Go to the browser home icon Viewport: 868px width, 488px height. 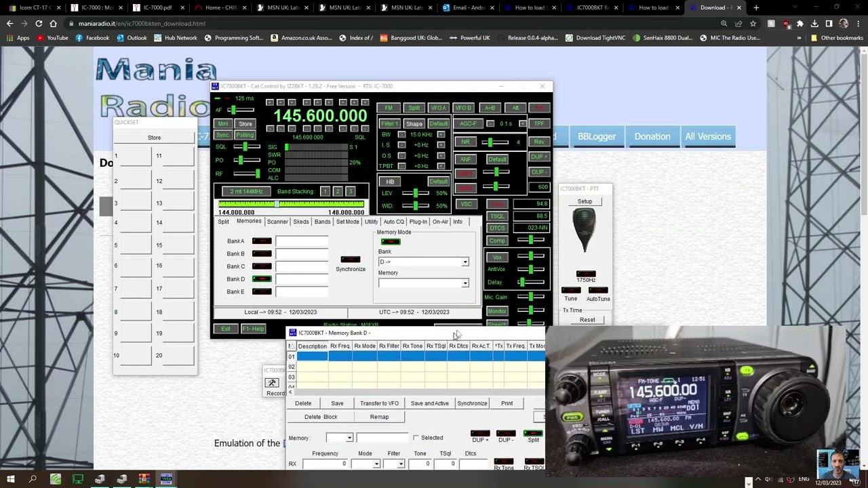click(54, 23)
